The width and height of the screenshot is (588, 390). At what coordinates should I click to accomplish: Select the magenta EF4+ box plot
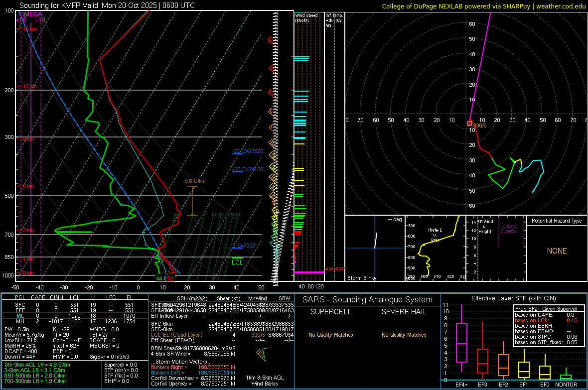(461, 338)
